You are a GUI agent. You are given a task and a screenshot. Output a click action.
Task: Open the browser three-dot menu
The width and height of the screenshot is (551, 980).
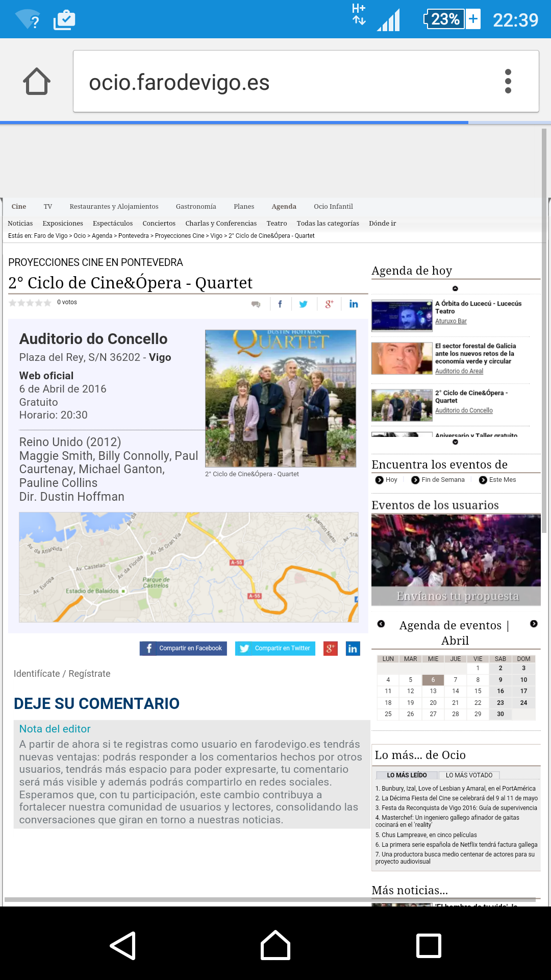tap(508, 81)
